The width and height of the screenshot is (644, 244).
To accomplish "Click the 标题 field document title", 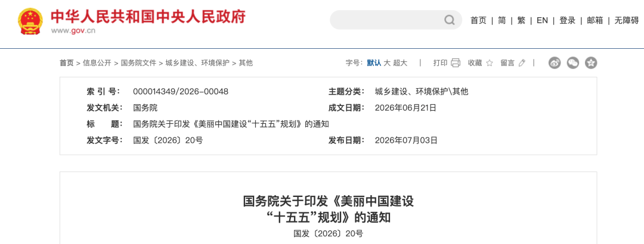I will (231, 124).
